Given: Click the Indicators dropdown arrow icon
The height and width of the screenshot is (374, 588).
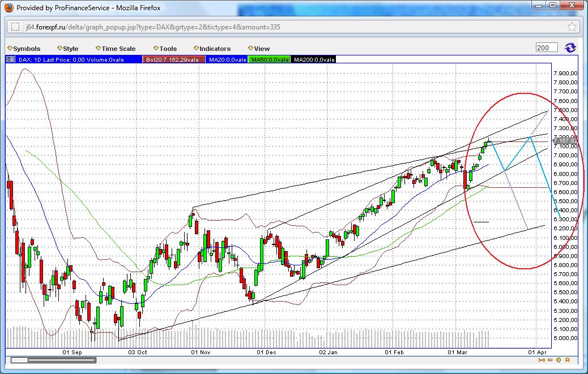Looking at the screenshot, I should [196, 48].
